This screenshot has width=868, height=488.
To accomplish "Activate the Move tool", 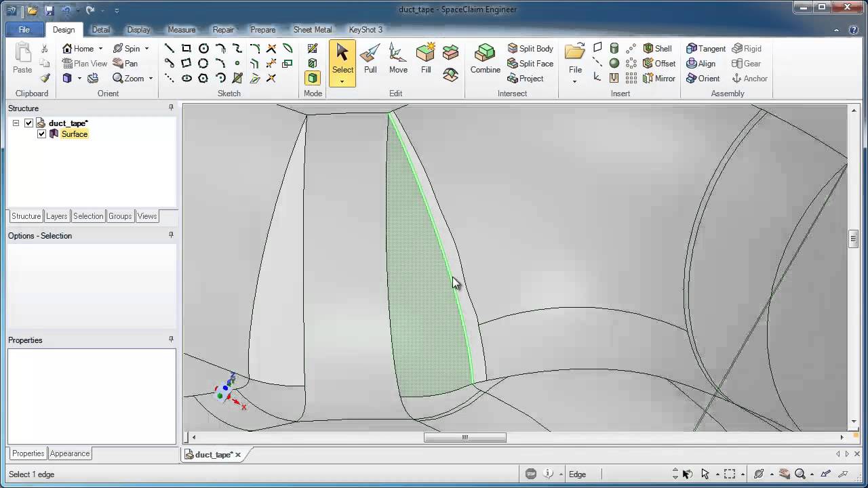I will pyautogui.click(x=398, y=59).
